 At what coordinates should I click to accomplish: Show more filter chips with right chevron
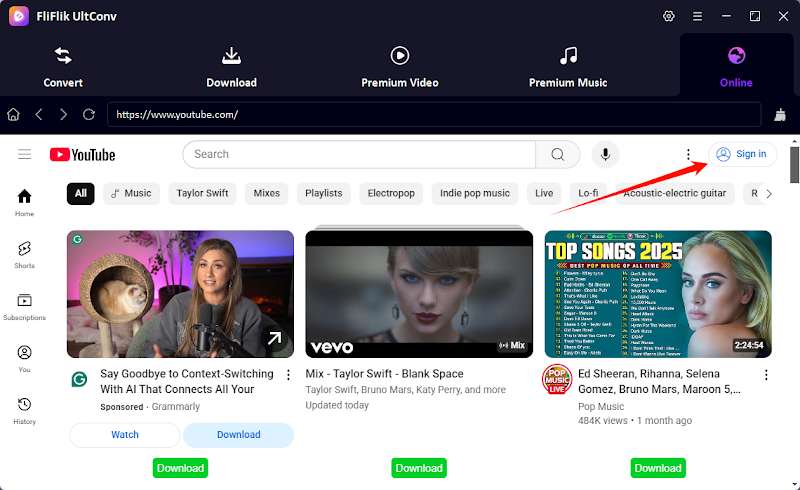click(769, 193)
